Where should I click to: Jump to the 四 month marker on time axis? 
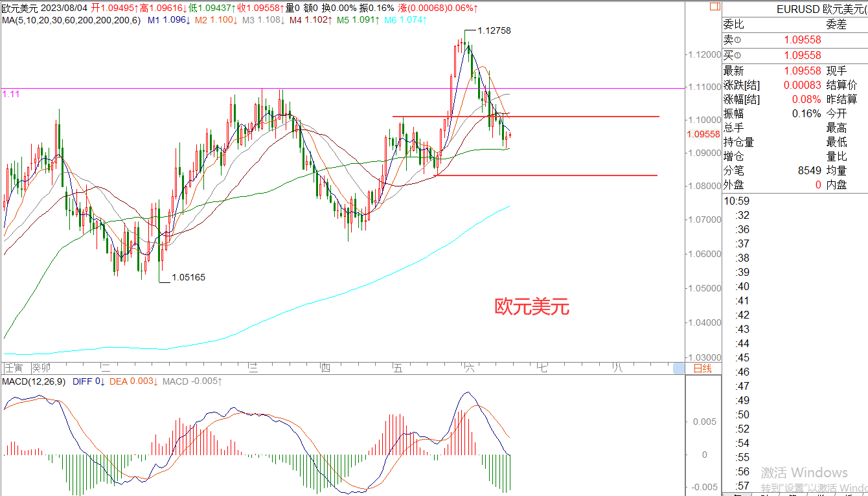[x=325, y=368]
